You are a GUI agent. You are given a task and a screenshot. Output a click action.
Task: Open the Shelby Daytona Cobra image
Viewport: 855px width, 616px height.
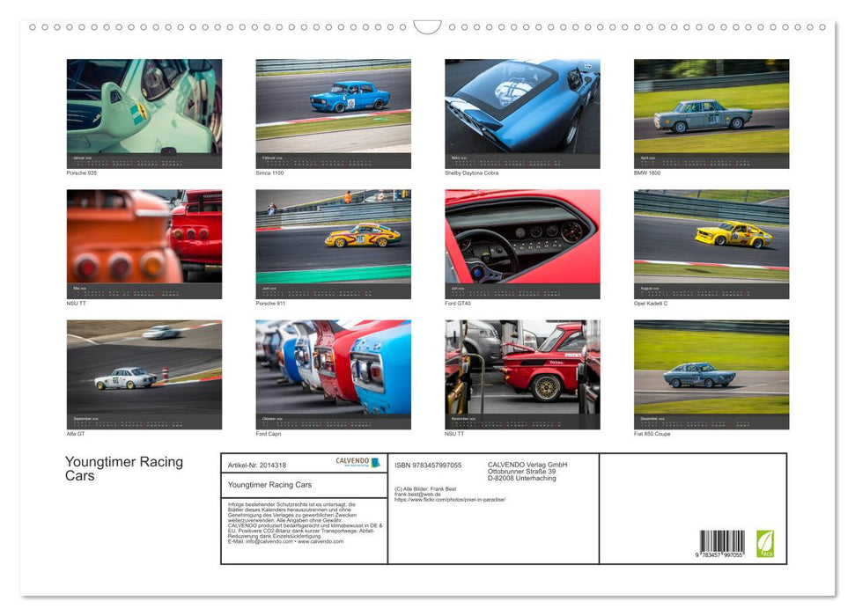[522, 112]
